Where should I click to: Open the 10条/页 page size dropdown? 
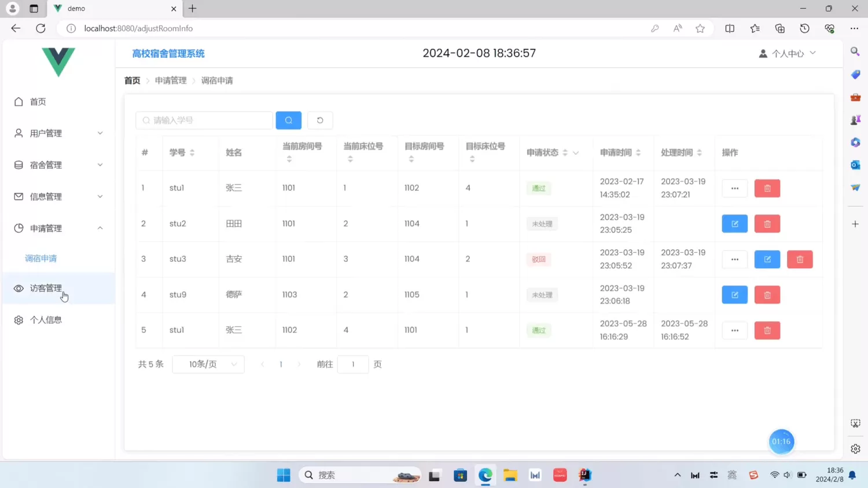[208, 364]
